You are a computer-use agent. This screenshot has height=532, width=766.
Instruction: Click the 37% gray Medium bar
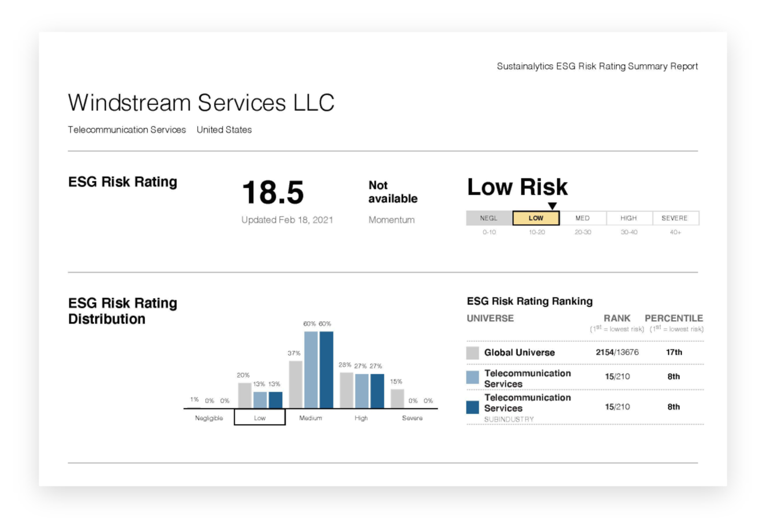tap(295, 384)
